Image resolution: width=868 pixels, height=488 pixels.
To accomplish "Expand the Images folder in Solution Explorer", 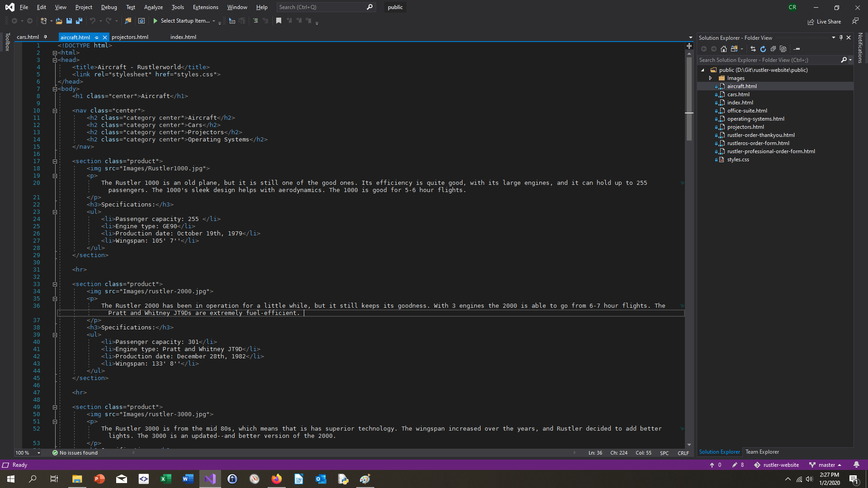I will point(711,78).
